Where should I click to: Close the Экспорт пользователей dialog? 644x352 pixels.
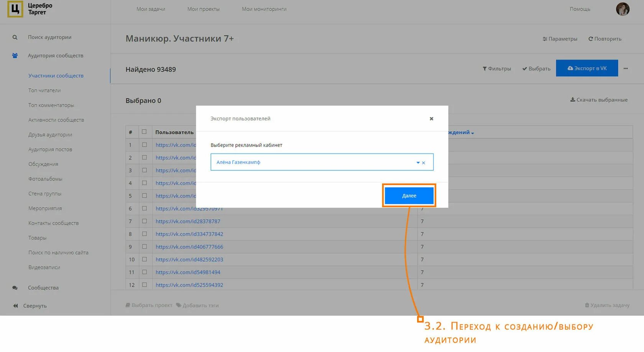431,119
